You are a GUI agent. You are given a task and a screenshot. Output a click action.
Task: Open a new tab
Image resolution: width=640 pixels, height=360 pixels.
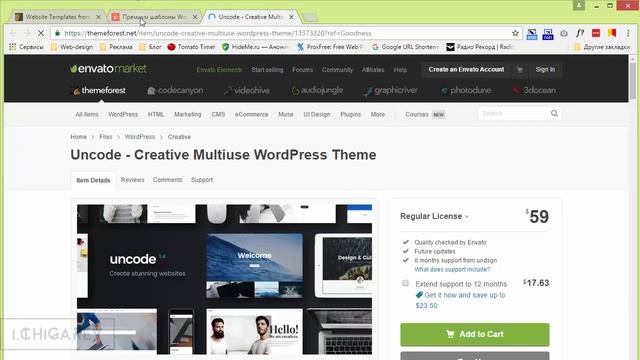pos(310,17)
